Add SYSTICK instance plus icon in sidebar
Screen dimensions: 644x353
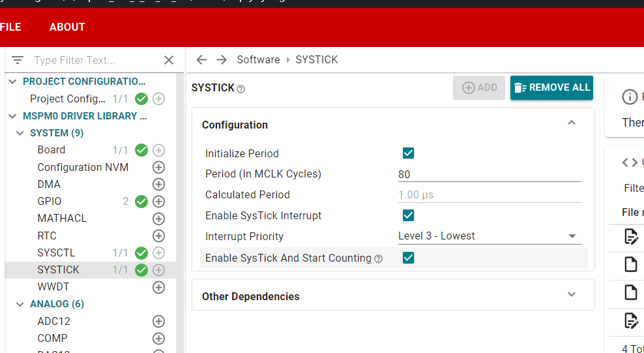[158, 270]
